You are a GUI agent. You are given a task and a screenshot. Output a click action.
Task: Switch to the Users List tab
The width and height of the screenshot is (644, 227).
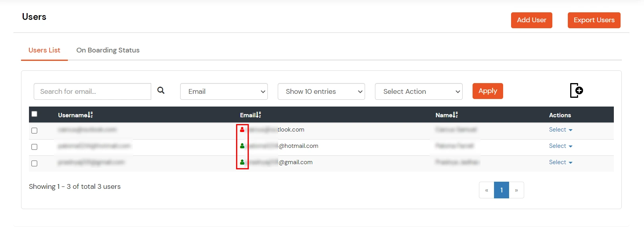[44, 50]
